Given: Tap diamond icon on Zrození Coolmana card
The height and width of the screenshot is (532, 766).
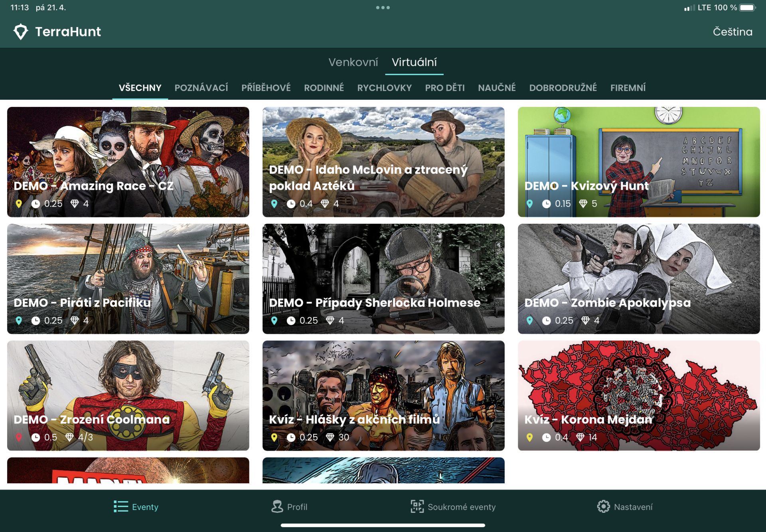Looking at the screenshot, I should click(x=69, y=437).
